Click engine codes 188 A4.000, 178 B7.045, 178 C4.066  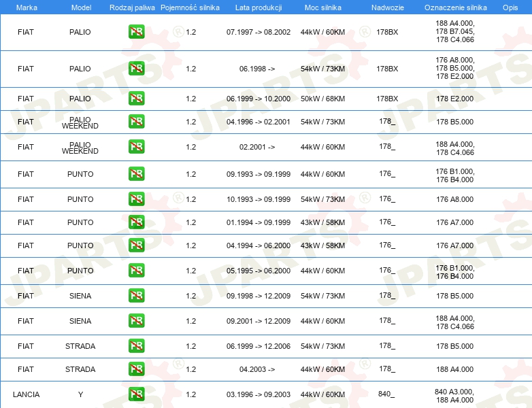click(455, 31)
